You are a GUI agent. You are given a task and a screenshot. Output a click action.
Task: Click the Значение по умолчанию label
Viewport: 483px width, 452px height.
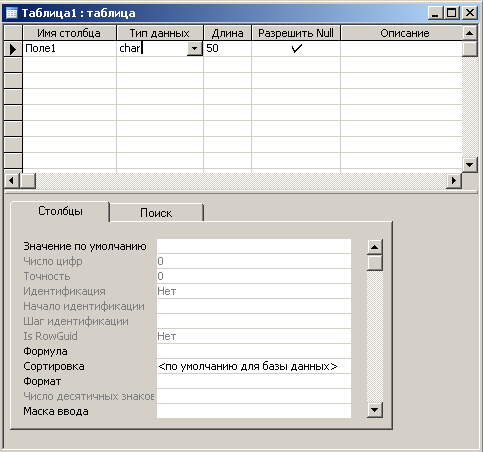click(85, 246)
